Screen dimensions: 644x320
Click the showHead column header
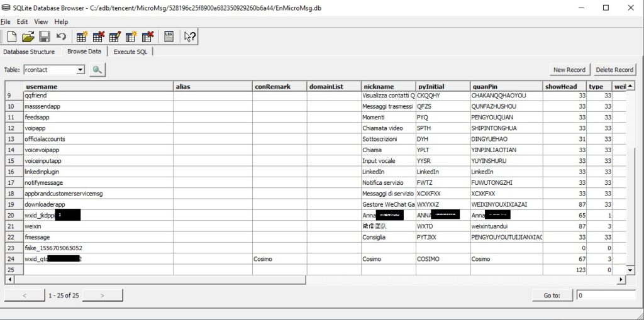coord(564,87)
